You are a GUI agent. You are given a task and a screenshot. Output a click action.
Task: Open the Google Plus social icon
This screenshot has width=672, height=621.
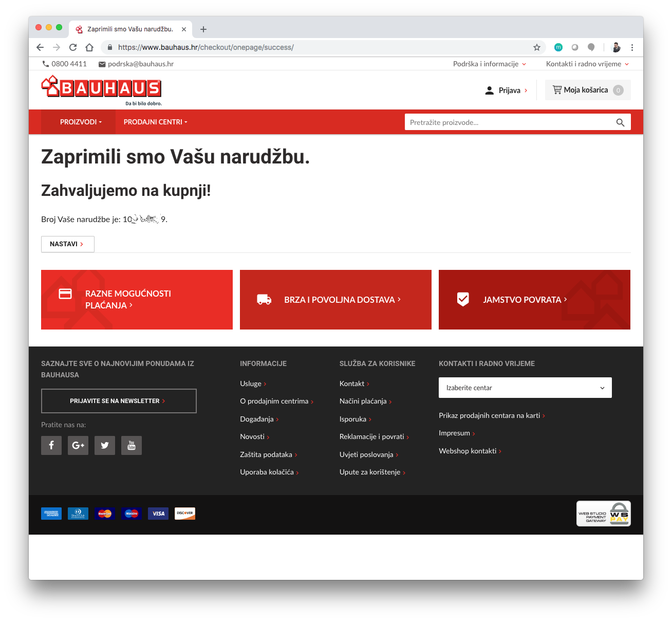[x=78, y=445]
